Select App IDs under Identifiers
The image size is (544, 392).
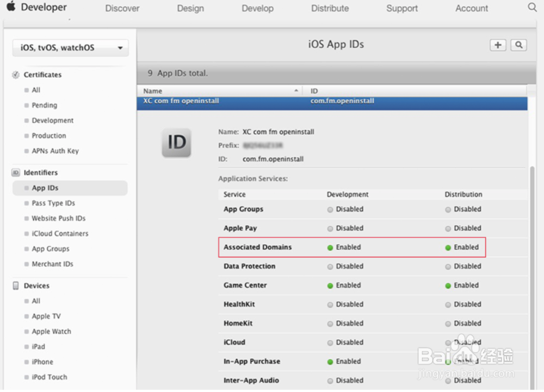(x=70, y=188)
